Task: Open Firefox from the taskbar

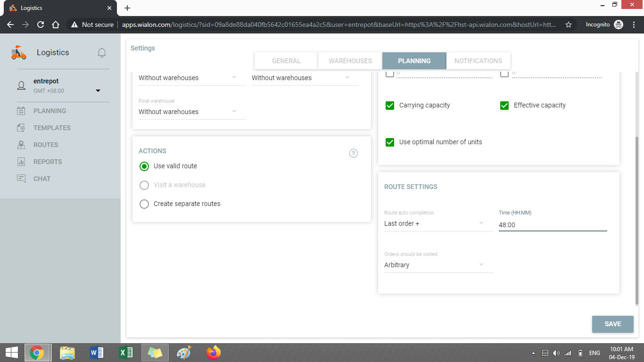Action: [x=213, y=353]
